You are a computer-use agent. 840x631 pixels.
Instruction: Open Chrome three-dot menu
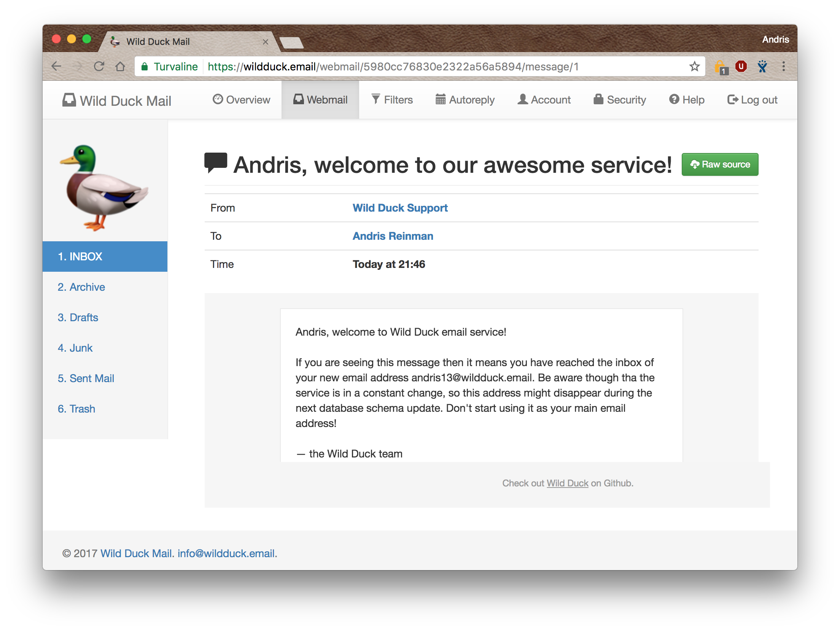783,67
